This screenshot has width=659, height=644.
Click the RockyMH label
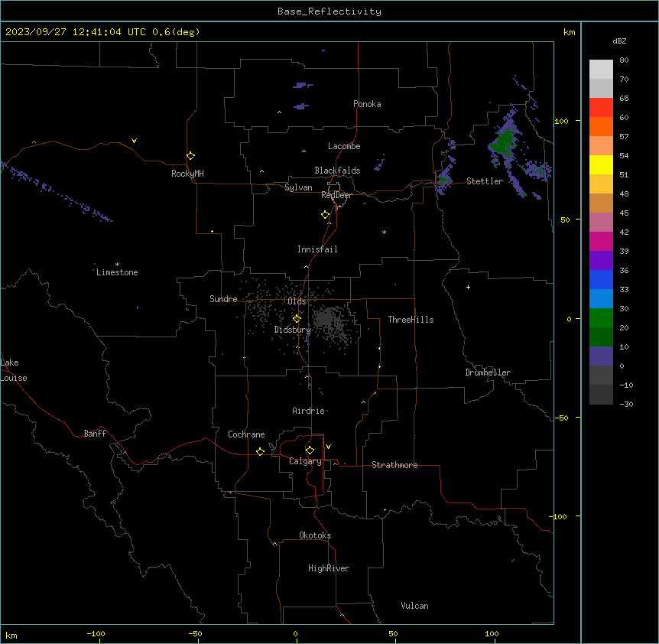[187, 174]
